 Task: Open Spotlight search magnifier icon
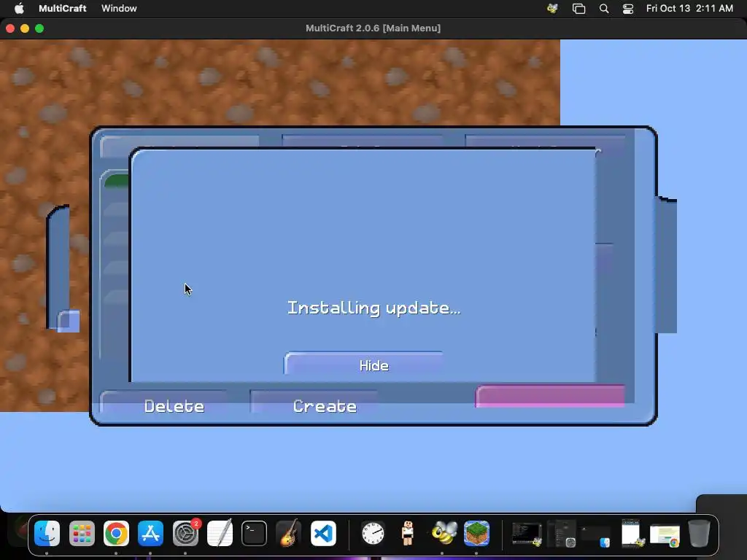[x=603, y=8]
